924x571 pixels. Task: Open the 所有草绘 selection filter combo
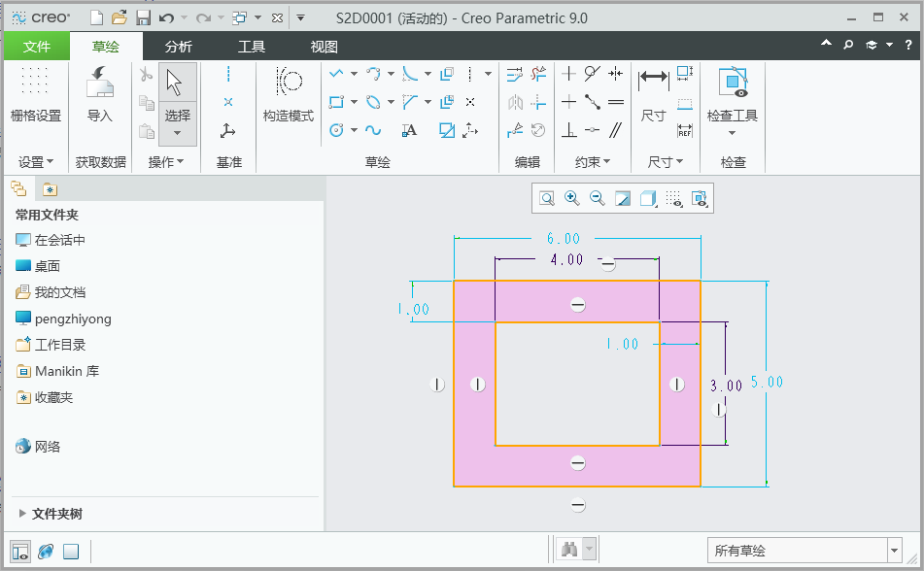[x=804, y=551]
